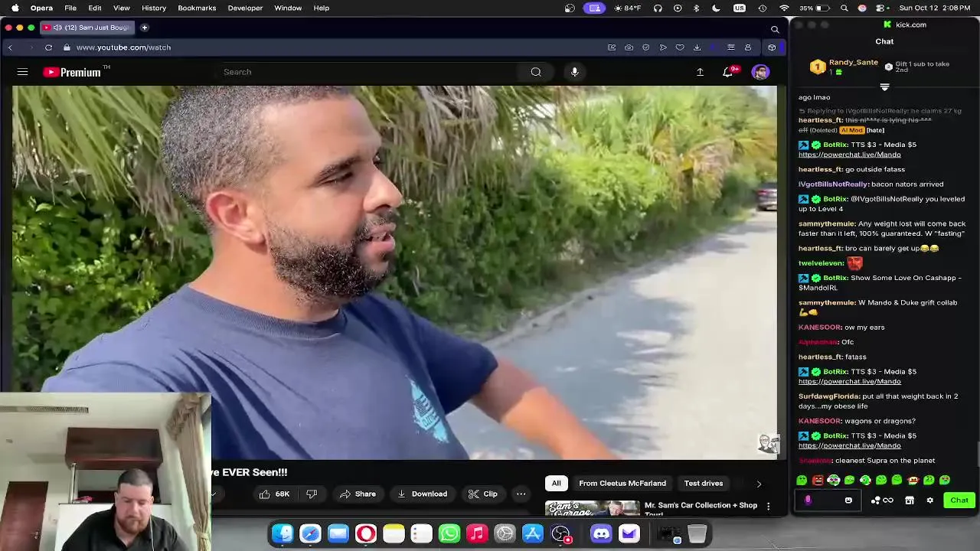Open the macOS Apple menu

coord(15,8)
